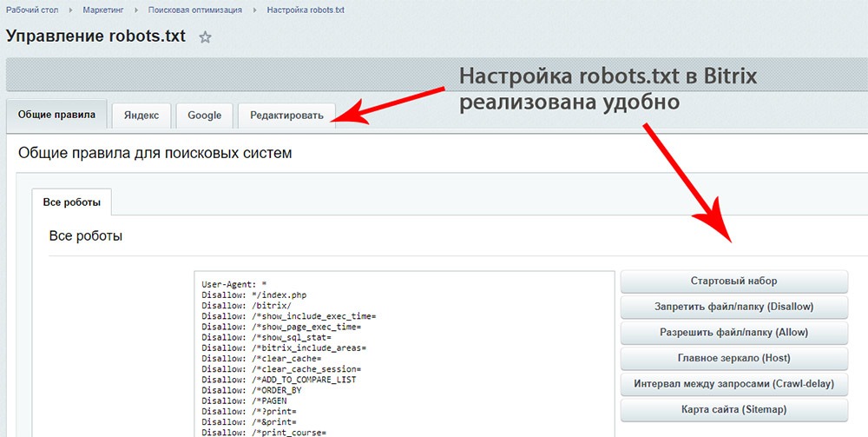Click the 'Disallow: */index.php' line

pos(254,295)
